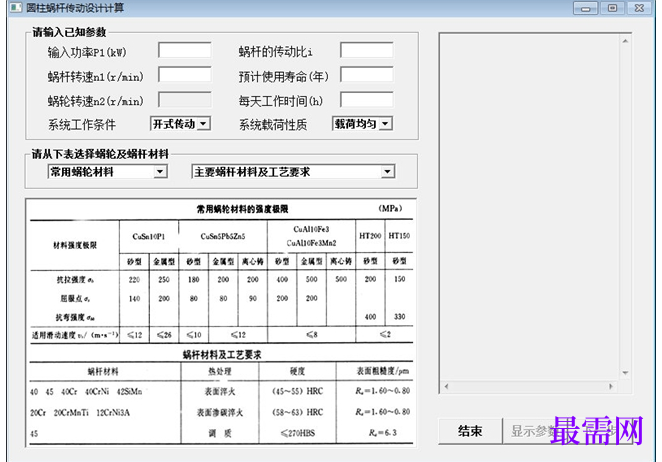Click the 蜗杆材料及工艺要求 table title
The width and height of the screenshot is (662, 462).
[222, 355]
